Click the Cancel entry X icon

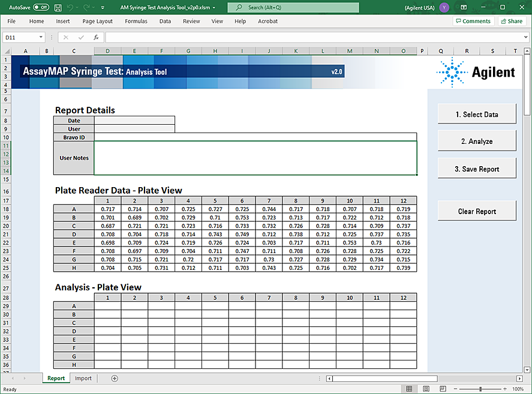point(66,37)
